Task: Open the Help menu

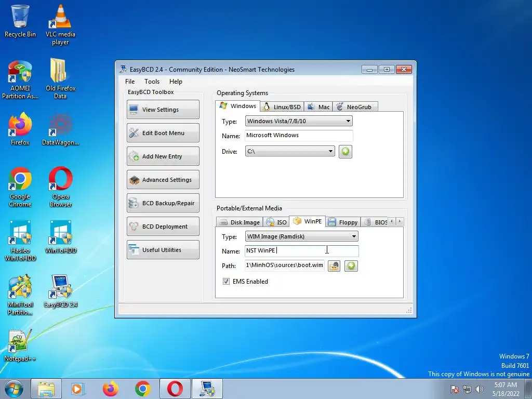Action: [176, 82]
